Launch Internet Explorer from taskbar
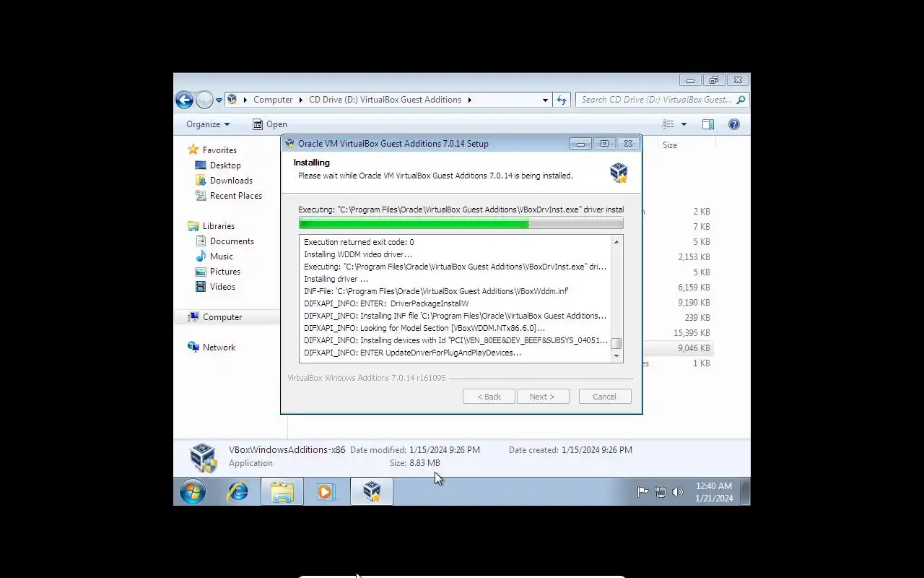This screenshot has width=924, height=578. (238, 492)
